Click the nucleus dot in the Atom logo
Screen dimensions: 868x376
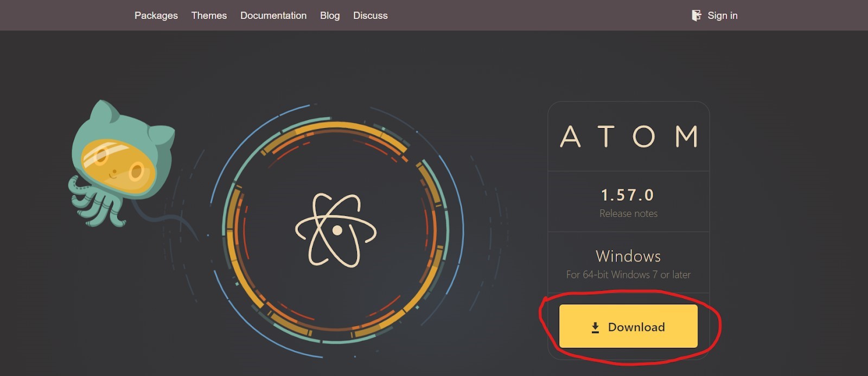[337, 231]
